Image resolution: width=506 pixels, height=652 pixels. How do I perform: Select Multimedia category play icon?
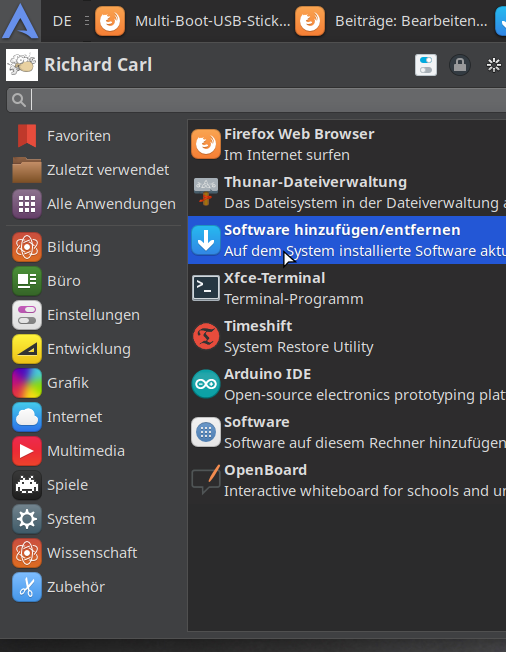point(27,451)
